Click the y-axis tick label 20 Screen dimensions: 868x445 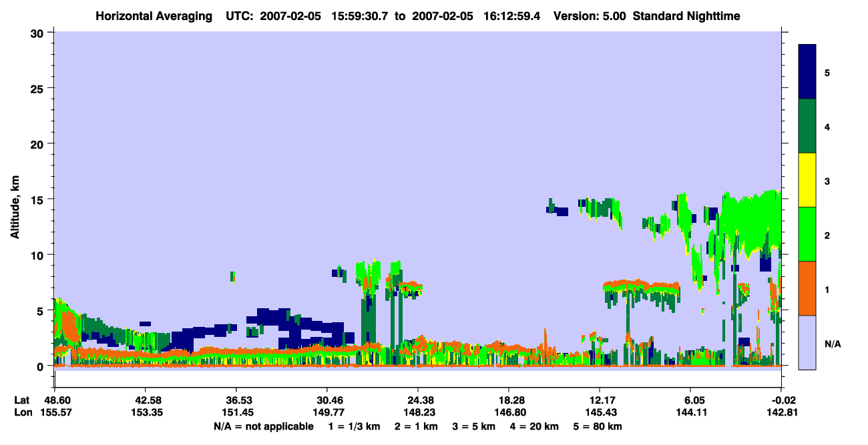[39, 144]
